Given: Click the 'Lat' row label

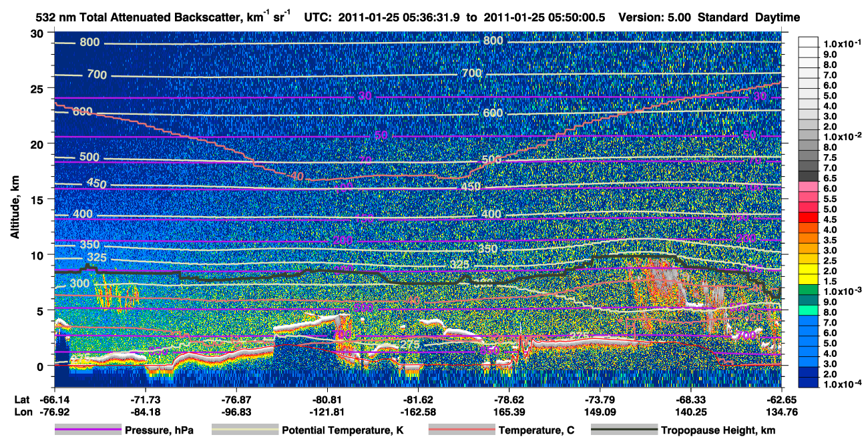Looking at the screenshot, I should [x=22, y=400].
